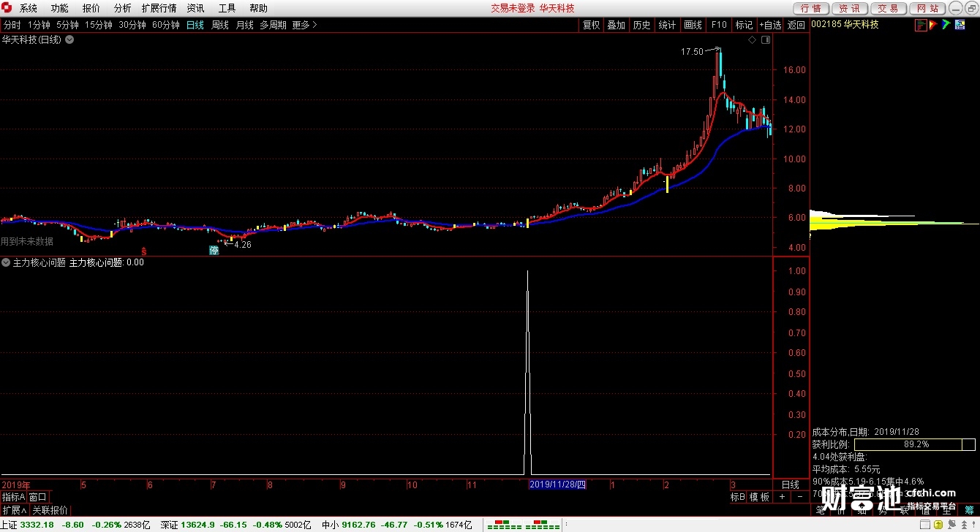
Task: Open the 分析 menu
Action: click(123, 8)
